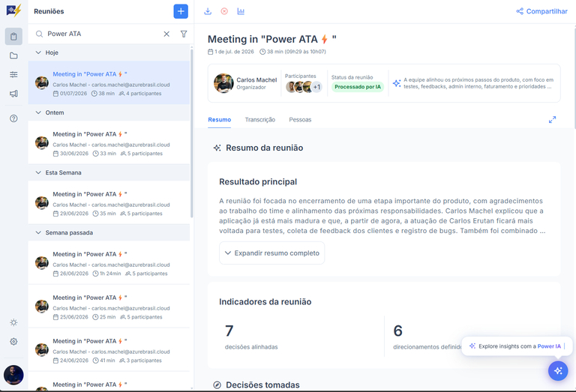Switch to the Transcrição tab

260,120
